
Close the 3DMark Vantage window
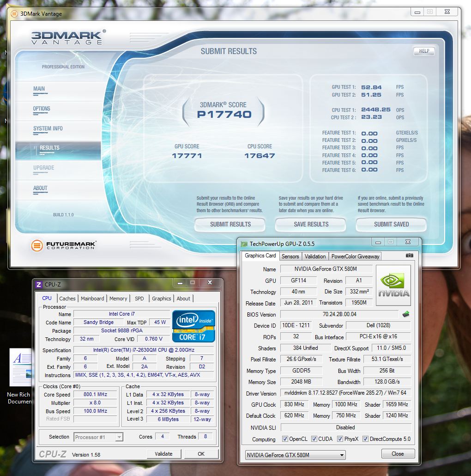(x=447, y=12)
